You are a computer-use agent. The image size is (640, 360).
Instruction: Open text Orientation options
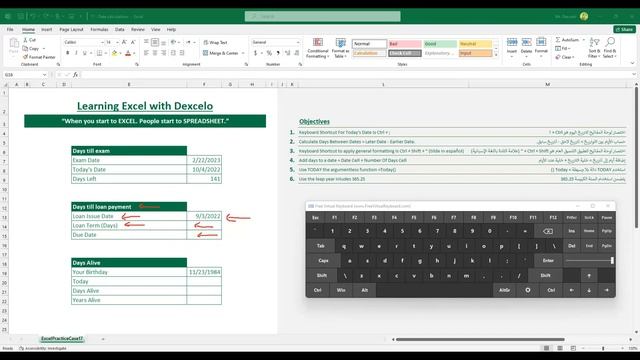(x=174, y=42)
